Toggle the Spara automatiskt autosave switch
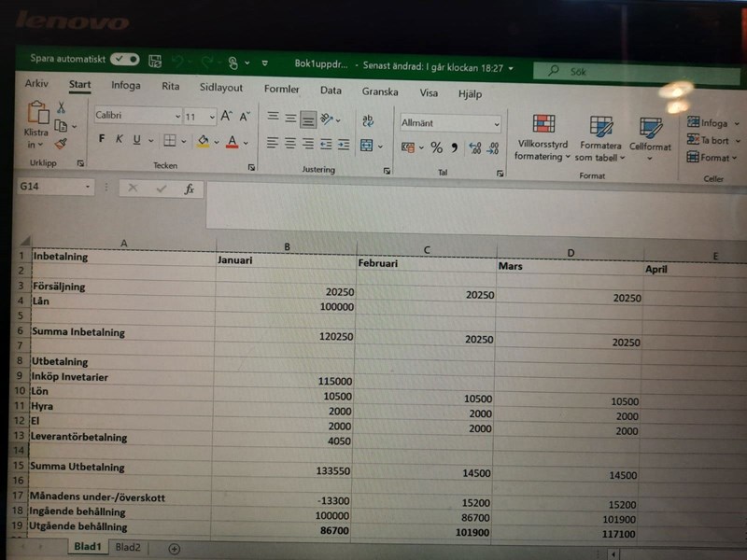 pos(124,60)
